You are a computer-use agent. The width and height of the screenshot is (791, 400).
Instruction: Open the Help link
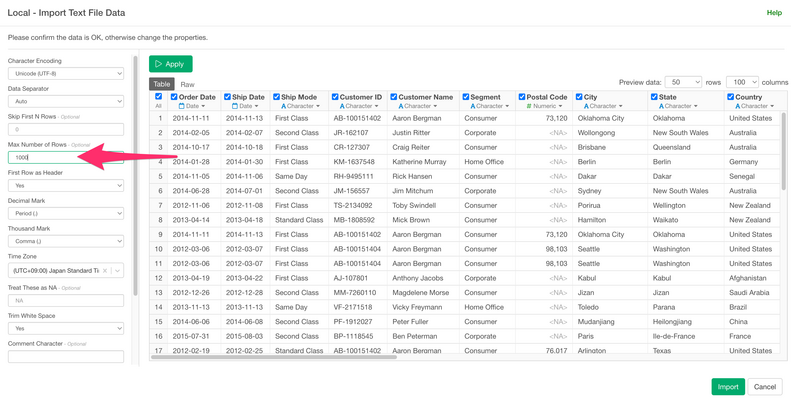tap(774, 13)
